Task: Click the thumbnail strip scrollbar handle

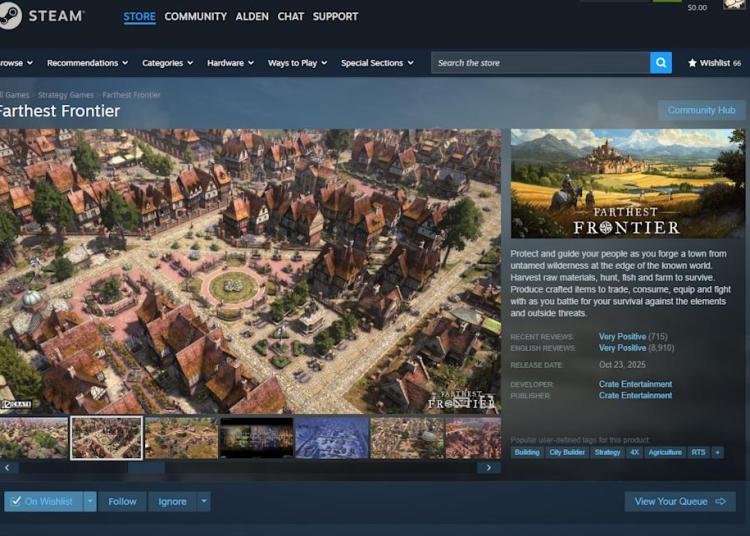Action: pos(146,468)
